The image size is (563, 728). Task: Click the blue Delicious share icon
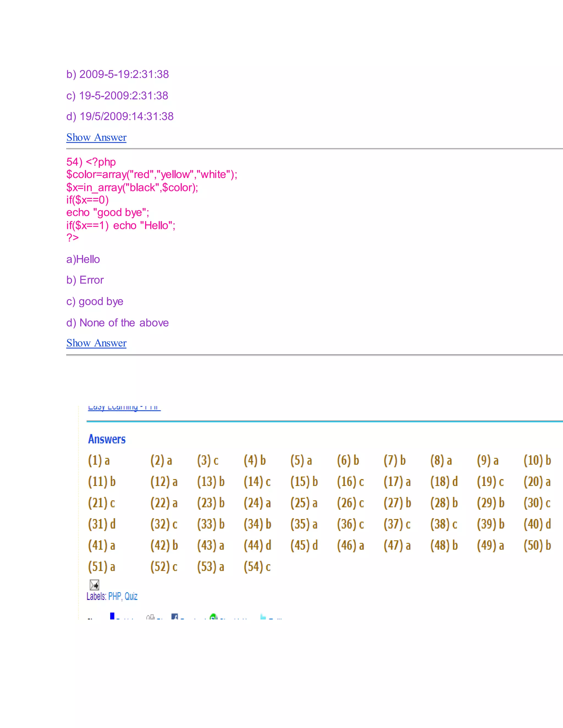pos(112,616)
